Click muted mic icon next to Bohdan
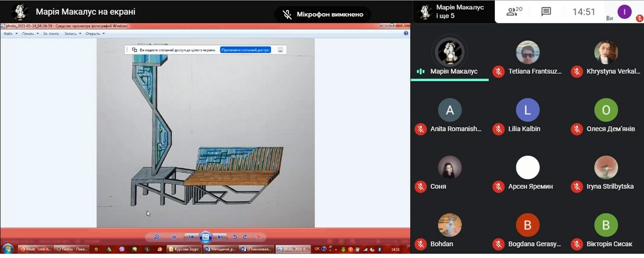644x258 pixels. click(x=420, y=244)
